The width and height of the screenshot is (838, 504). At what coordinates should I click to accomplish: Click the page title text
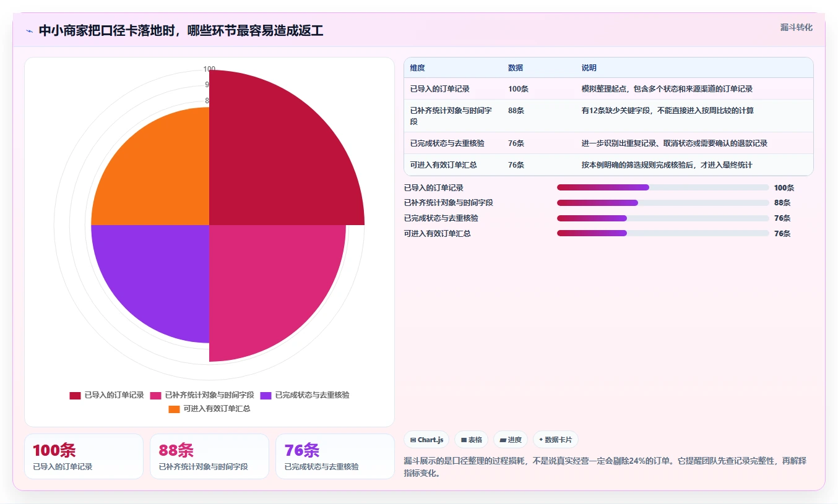tap(181, 31)
